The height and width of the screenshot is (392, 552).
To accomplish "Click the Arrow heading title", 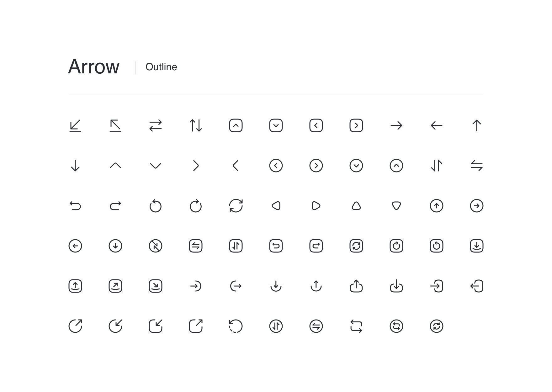I will [x=94, y=67].
